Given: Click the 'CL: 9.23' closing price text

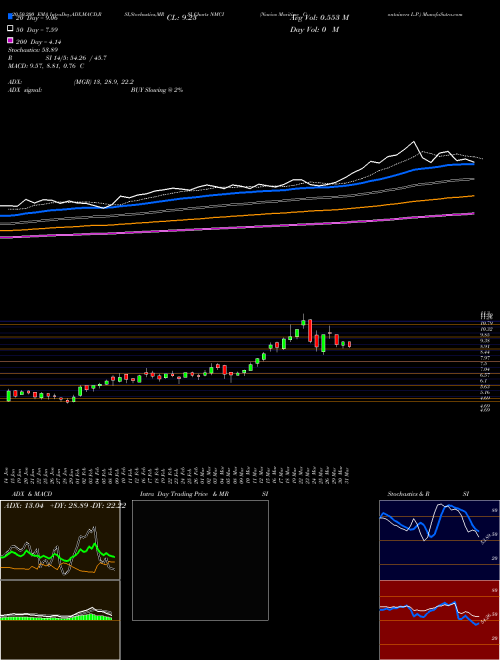Looking at the screenshot, I should pos(181,18).
